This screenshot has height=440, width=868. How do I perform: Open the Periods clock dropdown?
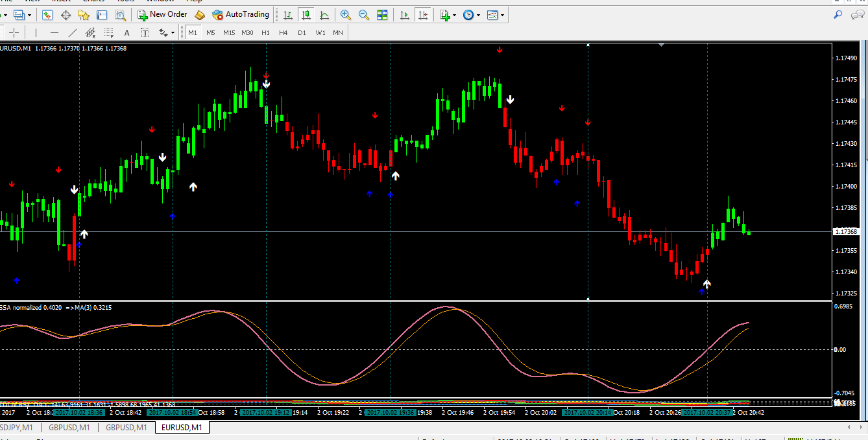coord(472,14)
